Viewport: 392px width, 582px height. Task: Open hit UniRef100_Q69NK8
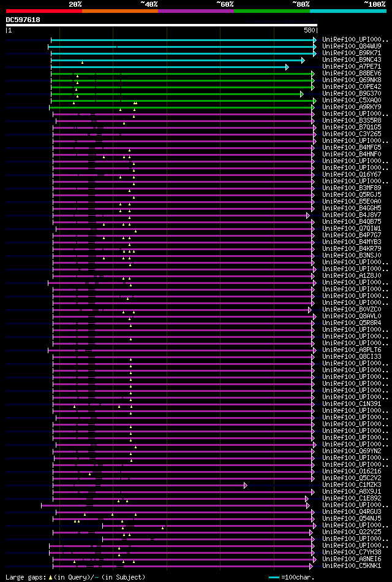[x=352, y=80]
